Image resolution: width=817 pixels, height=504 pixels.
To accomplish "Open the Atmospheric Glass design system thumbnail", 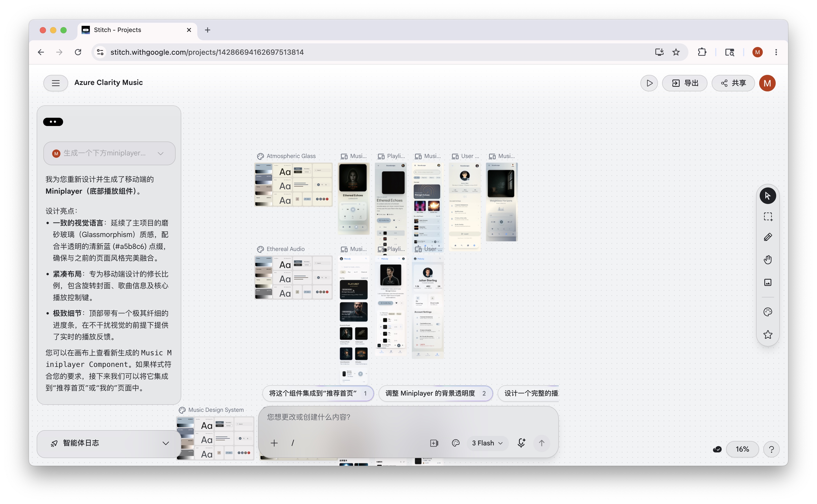I will [293, 185].
